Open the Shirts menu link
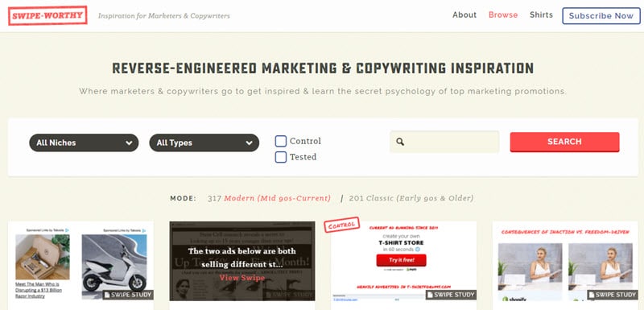The image size is (644, 310). 541,14
